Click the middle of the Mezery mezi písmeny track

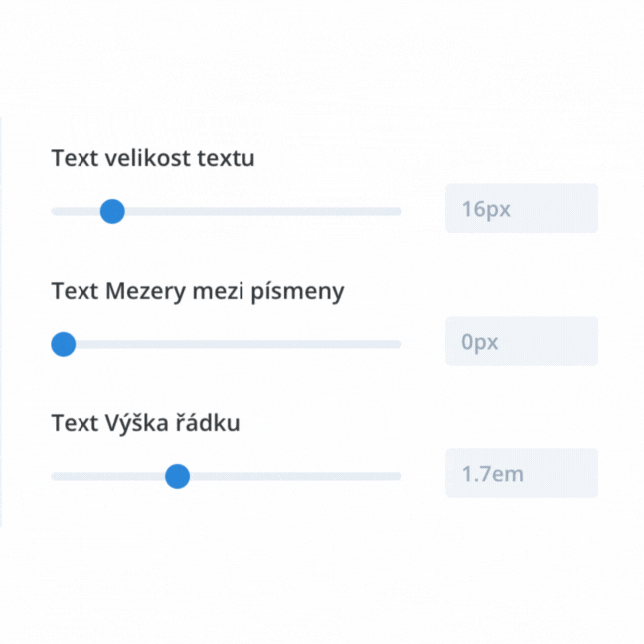(226, 344)
